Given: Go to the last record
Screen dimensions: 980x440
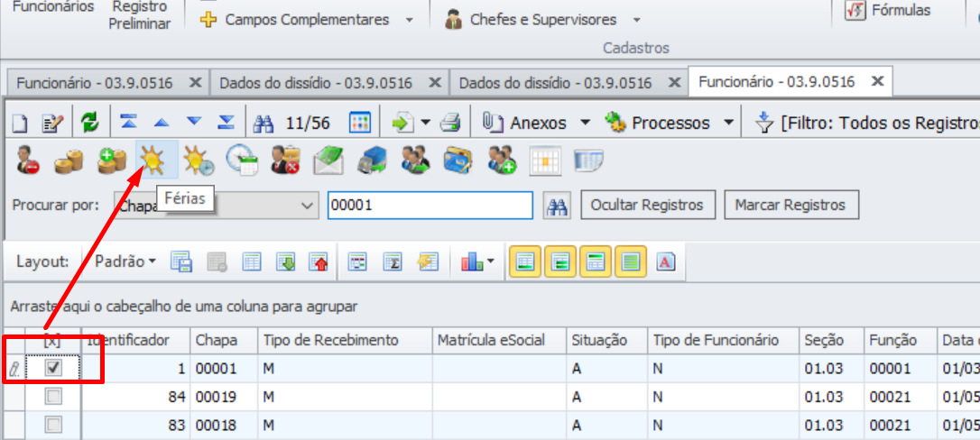Looking at the screenshot, I should coord(226,123).
